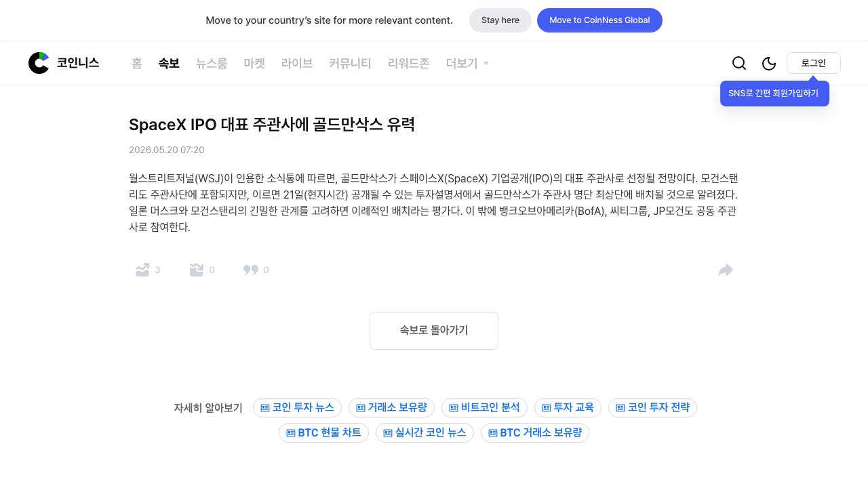Select the 뉴스룸 menu item
This screenshot has width=868, height=488.
coord(212,63)
